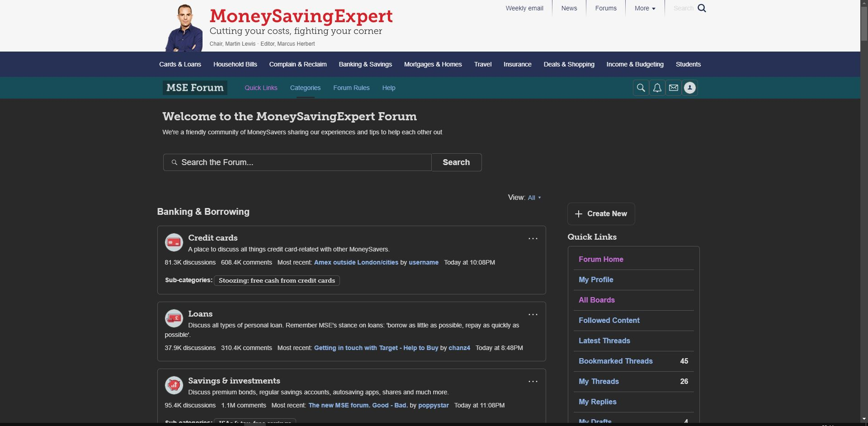Image resolution: width=868 pixels, height=426 pixels.
Task: Expand the More dropdown in top bar
Action: coord(645,8)
